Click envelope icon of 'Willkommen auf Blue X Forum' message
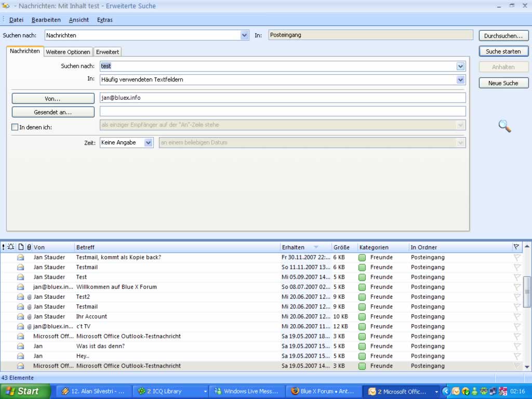The image size is (532, 399). 21,287
